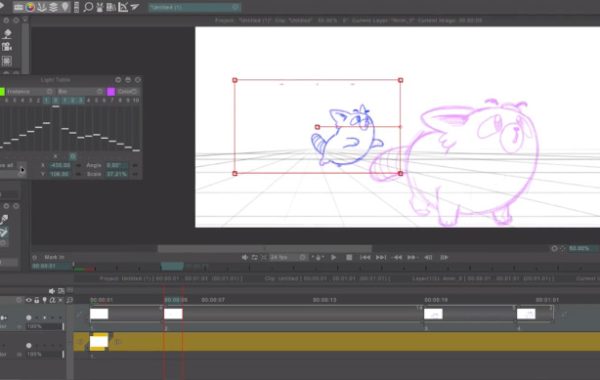Select the camera tool in left tool panel
The height and width of the screenshot is (380, 600).
(7, 47)
